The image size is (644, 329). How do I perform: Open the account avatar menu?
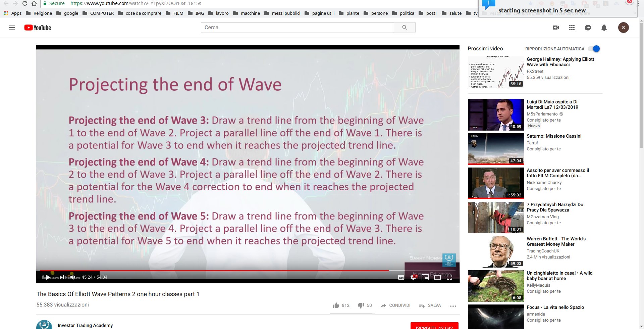click(x=624, y=28)
